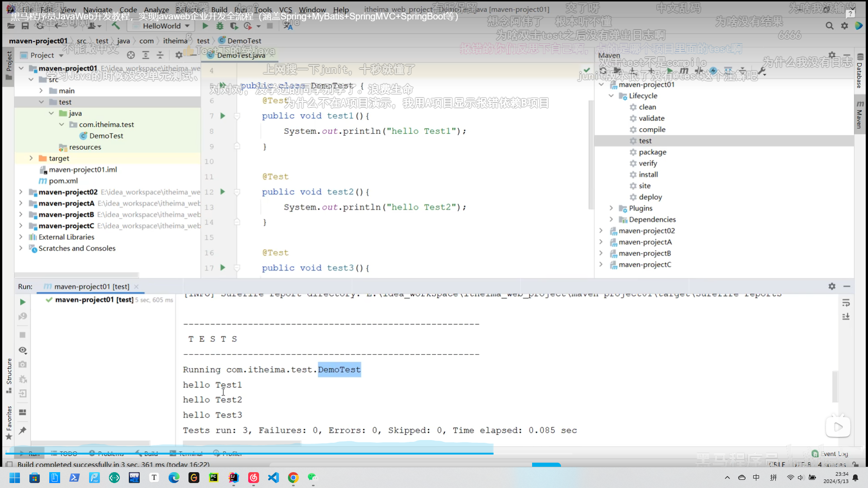Toggle the Database tool window side tab
This screenshot has width=868, height=488.
859,71
